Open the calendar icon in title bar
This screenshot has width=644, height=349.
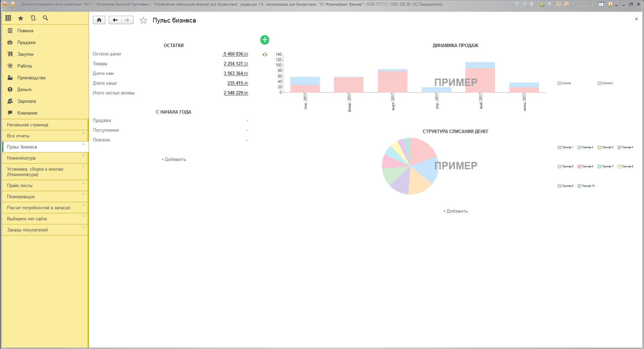pyautogui.click(x=566, y=4)
